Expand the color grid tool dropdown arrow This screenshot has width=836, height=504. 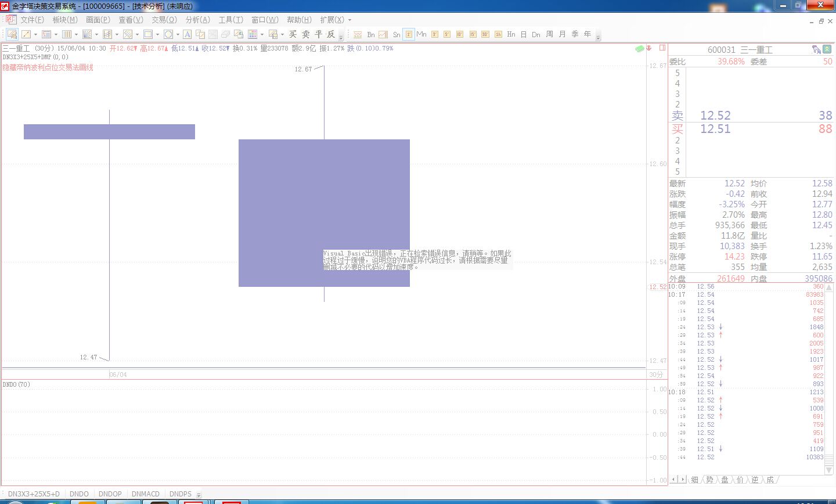tap(262, 34)
